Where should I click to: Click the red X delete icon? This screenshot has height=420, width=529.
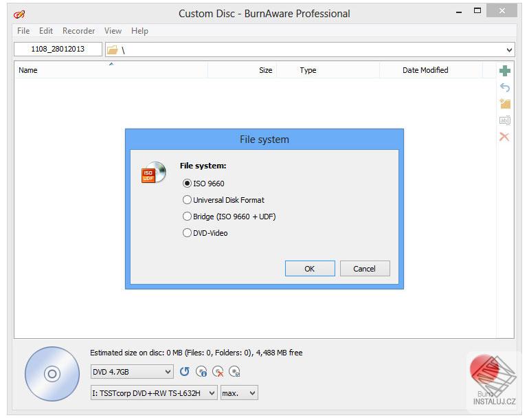(x=504, y=137)
